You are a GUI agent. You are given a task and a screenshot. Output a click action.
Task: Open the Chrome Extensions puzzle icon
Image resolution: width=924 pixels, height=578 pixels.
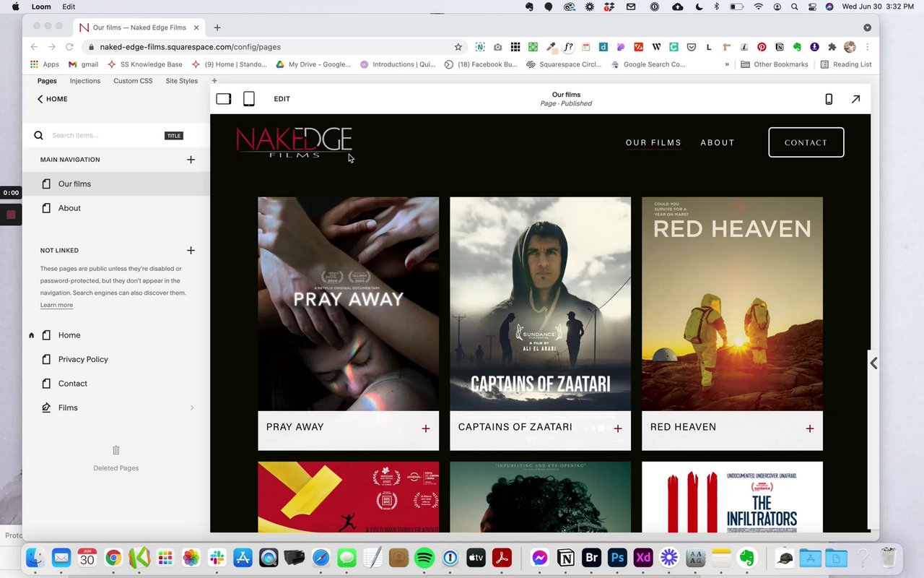pyautogui.click(x=832, y=47)
